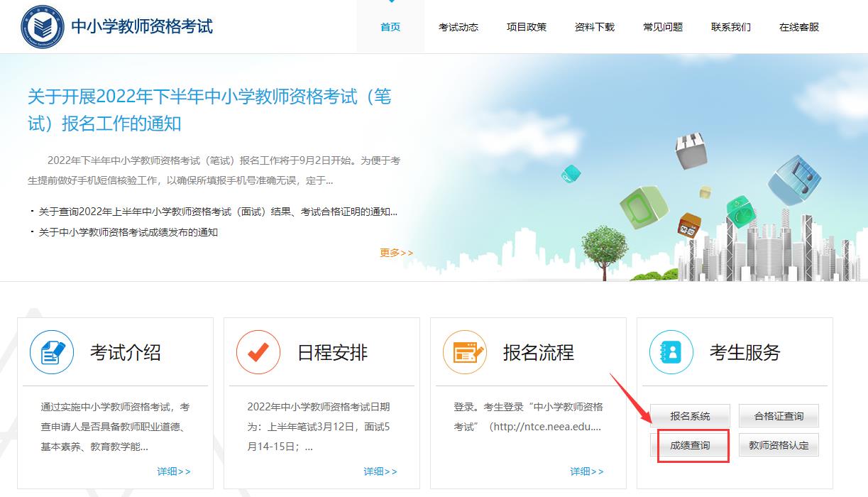Open the 考试动态 menu item

coord(458,27)
